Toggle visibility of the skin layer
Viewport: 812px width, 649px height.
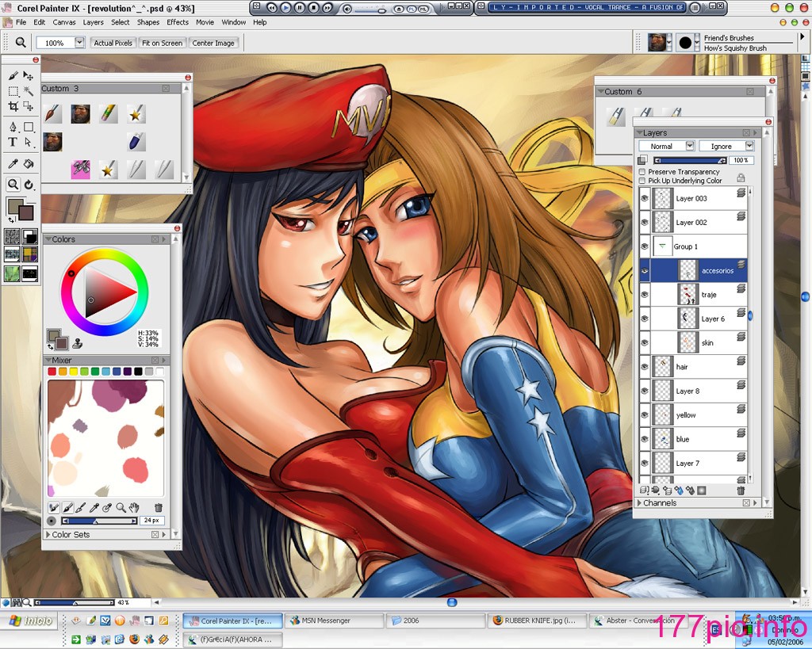coord(645,342)
